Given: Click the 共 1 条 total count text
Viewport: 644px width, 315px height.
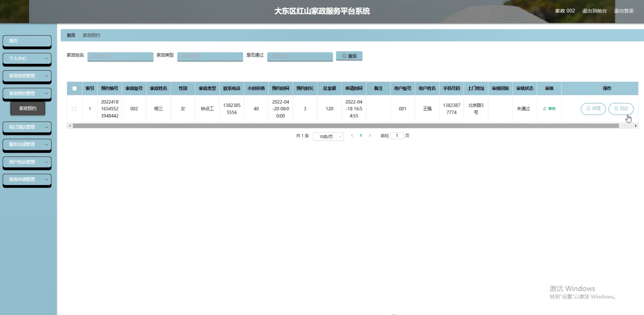Looking at the screenshot, I should pyautogui.click(x=302, y=136).
